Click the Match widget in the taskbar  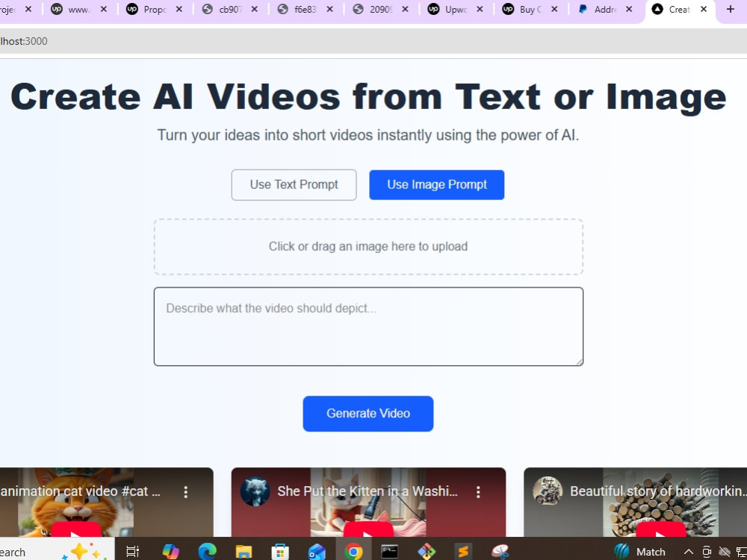(640, 552)
